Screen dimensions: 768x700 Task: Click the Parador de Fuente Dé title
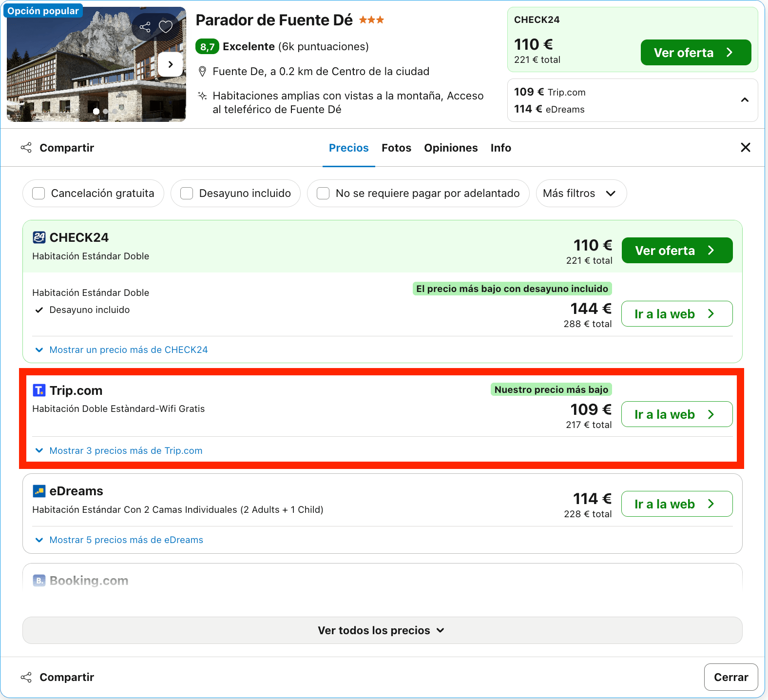[274, 20]
